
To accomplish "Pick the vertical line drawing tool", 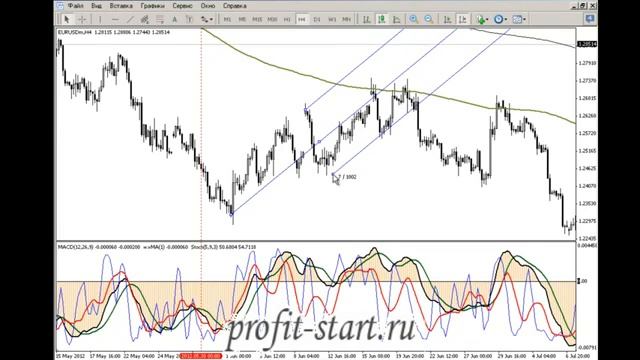I will (x=100, y=19).
